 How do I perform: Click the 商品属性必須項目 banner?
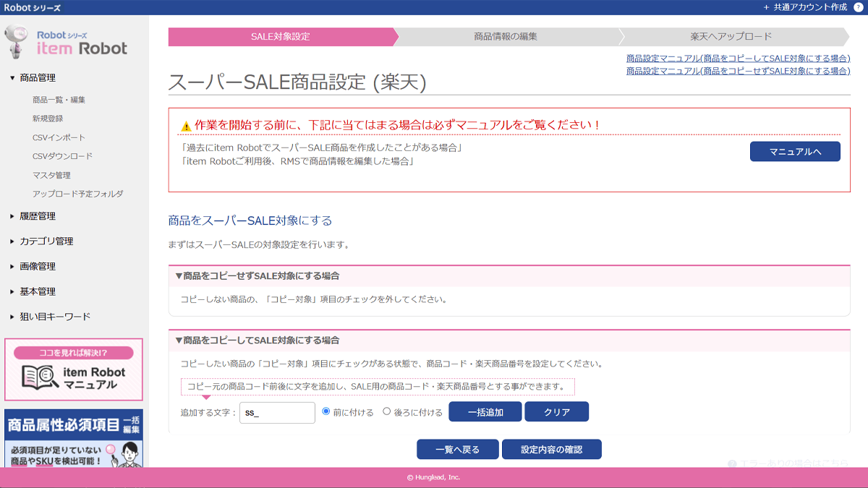click(74, 438)
